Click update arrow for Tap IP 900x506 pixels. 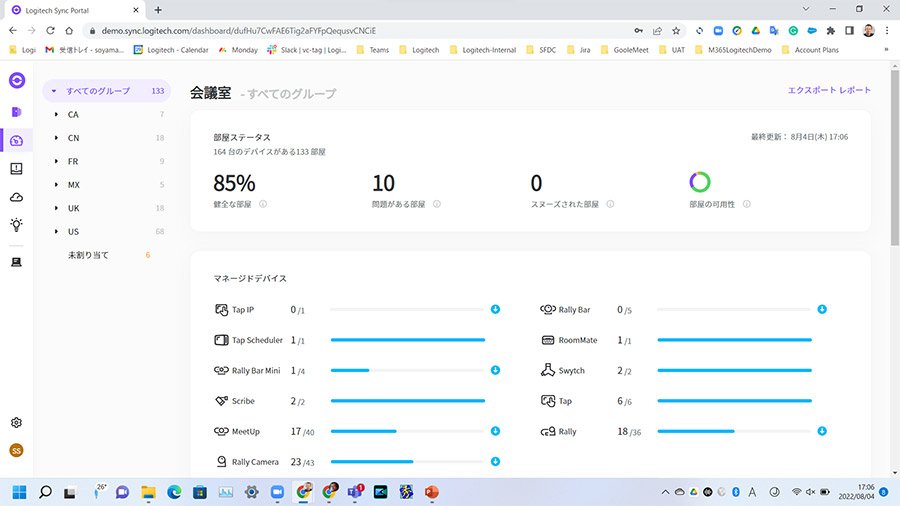click(495, 309)
